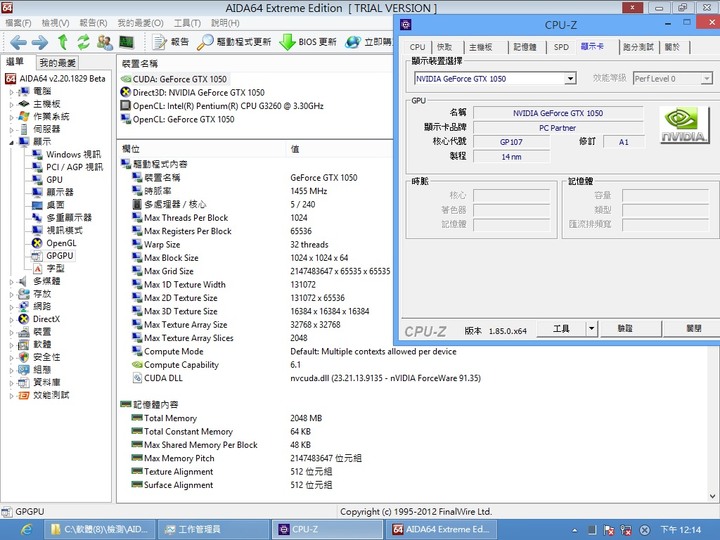Image resolution: width=720 pixels, height=540 pixels.
Task: Switch to 我的最愛 tab in left panel
Action: click(x=57, y=62)
